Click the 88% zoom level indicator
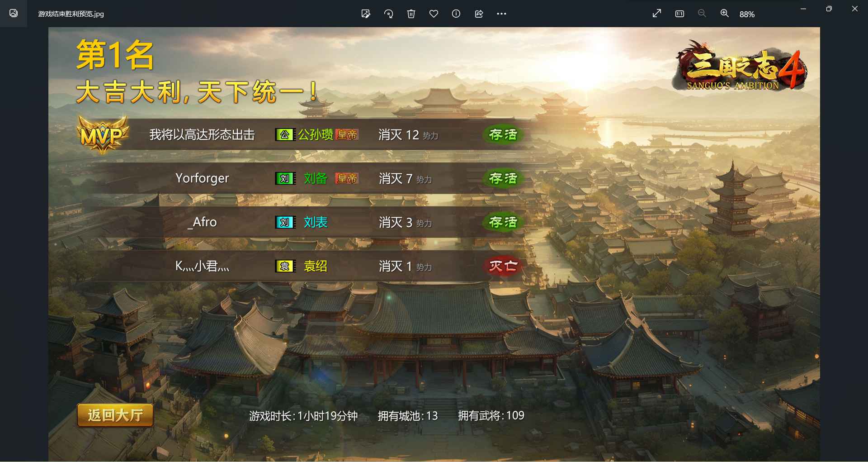The image size is (868, 462). [747, 14]
